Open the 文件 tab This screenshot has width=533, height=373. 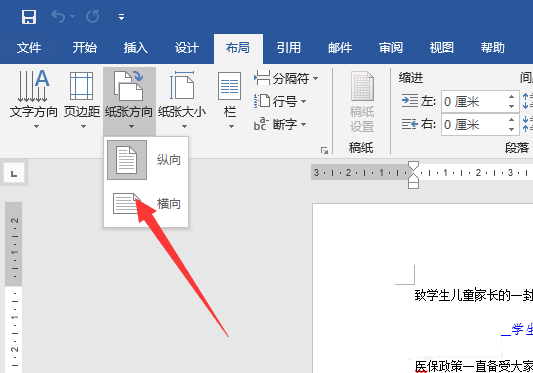(x=29, y=48)
